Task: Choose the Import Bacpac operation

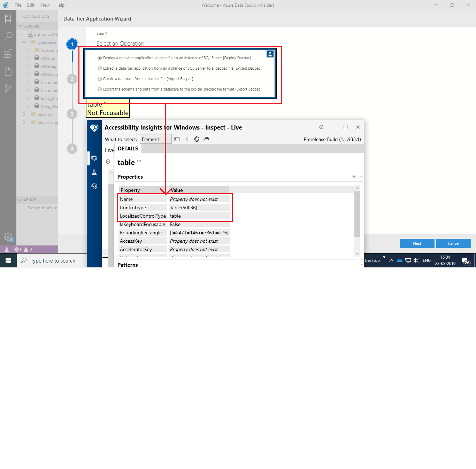Action: click(x=100, y=79)
